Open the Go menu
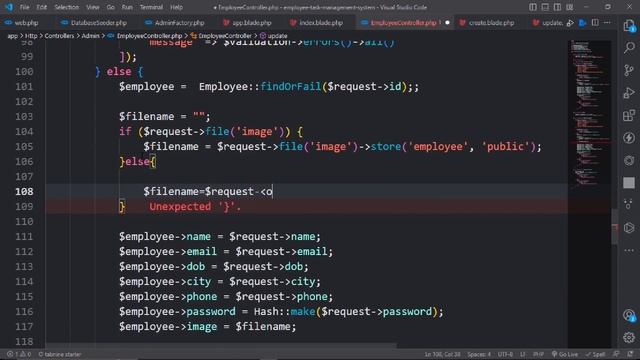The height and width of the screenshot is (360, 640). [111, 7]
